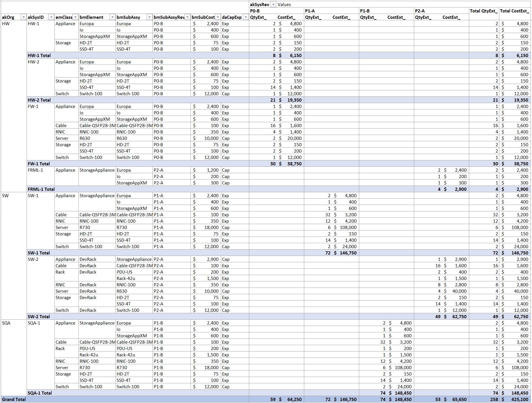This screenshot has height=403, width=532.
Task: Open the akSysID filter dropdown
Action: 51,17
